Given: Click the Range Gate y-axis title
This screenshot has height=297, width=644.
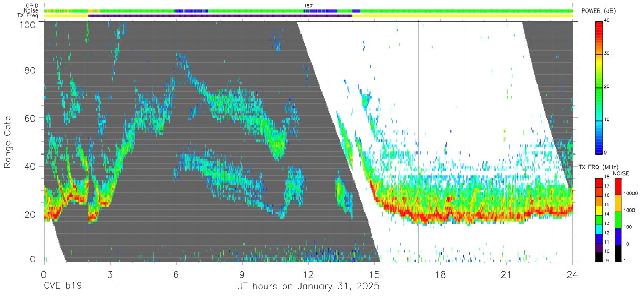Looking at the screenshot, I should click(x=8, y=142).
